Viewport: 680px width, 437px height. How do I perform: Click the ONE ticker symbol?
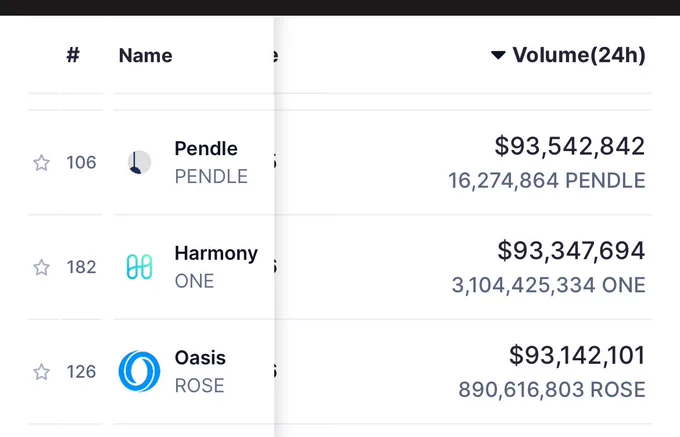[194, 281]
